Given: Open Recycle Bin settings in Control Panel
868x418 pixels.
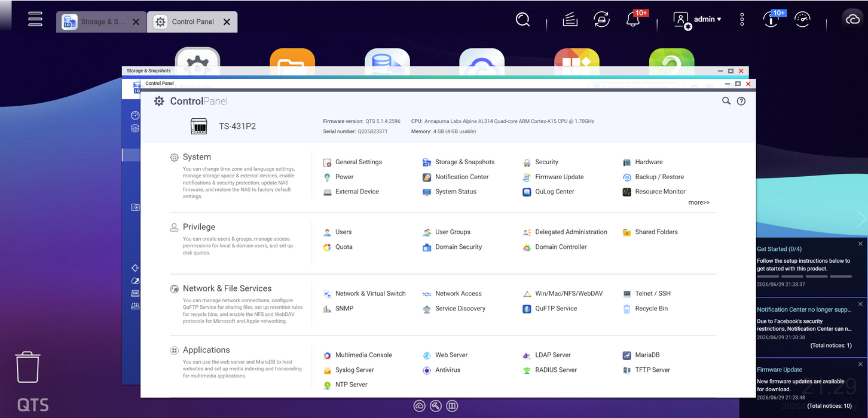Looking at the screenshot, I should coord(645,308).
